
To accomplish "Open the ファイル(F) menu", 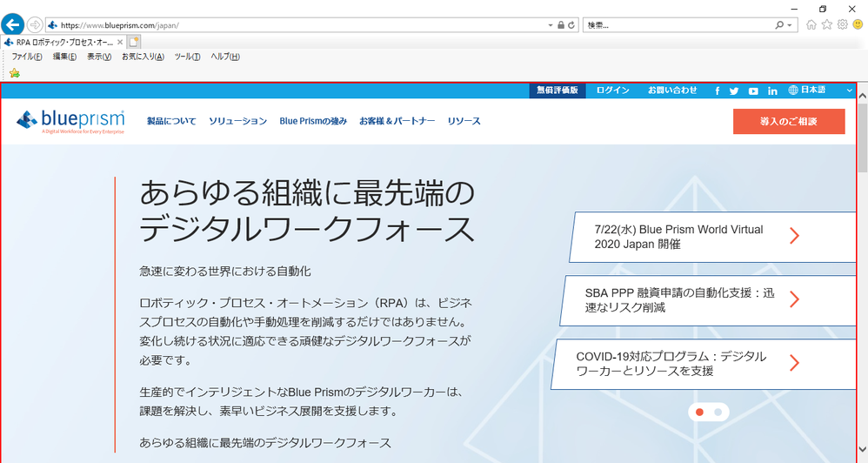I will tap(27, 57).
